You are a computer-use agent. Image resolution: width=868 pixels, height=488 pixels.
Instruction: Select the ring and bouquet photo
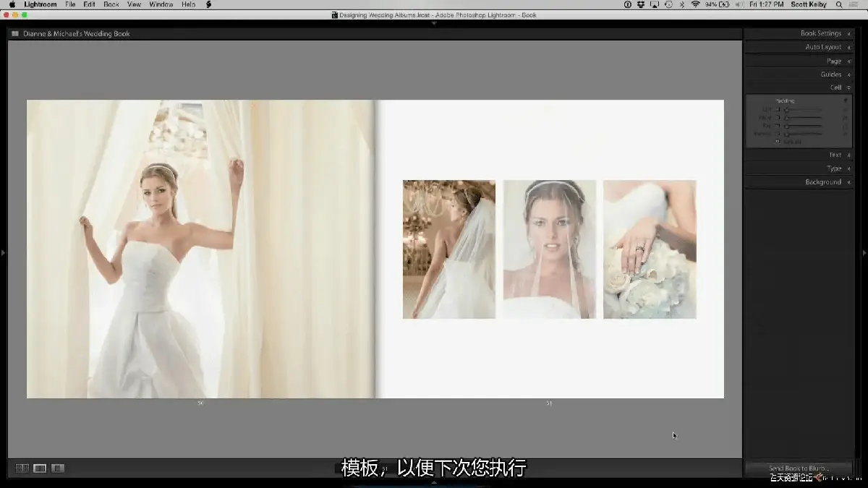coord(650,249)
